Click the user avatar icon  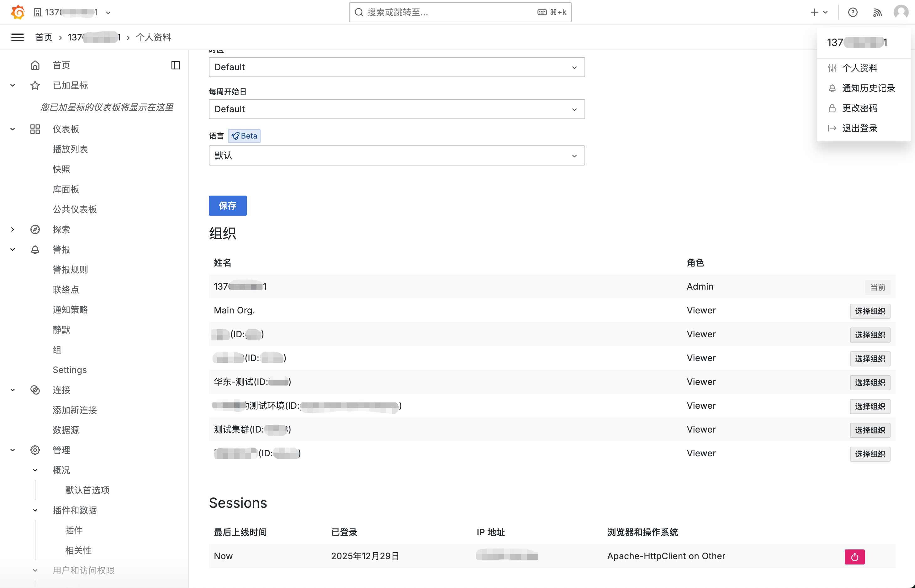tap(901, 12)
